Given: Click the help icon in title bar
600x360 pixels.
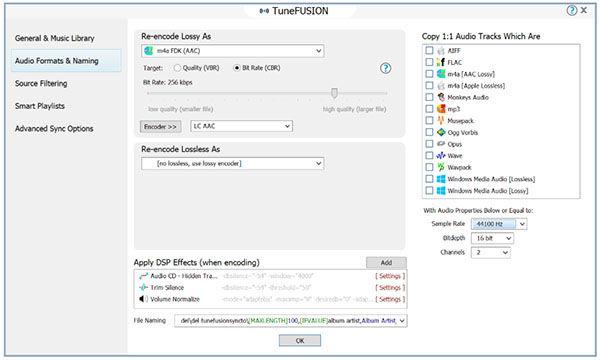Looking at the screenshot, I should 571,10.
